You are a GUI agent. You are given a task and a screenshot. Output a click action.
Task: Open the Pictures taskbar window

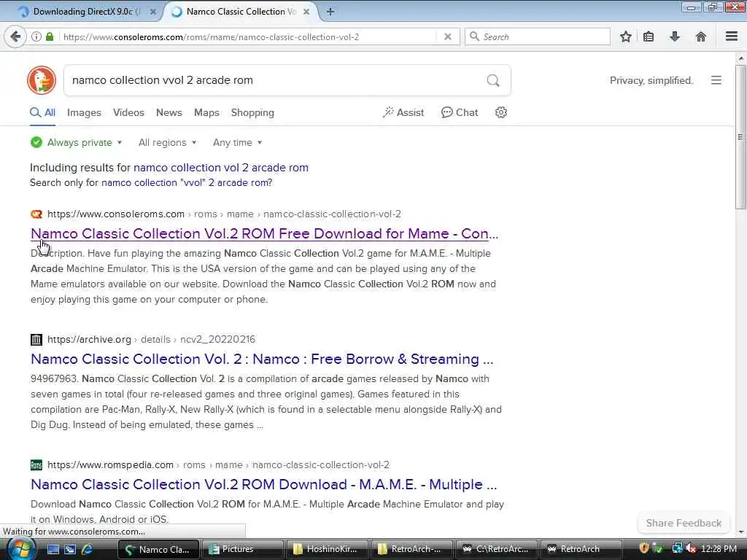243,550
